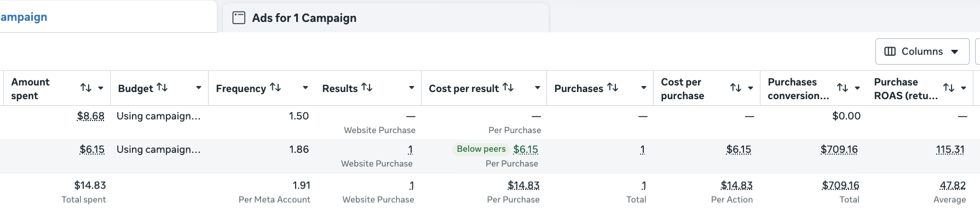Open Purchases conversion column options dropdown
The image size is (980, 212).
[857, 88]
